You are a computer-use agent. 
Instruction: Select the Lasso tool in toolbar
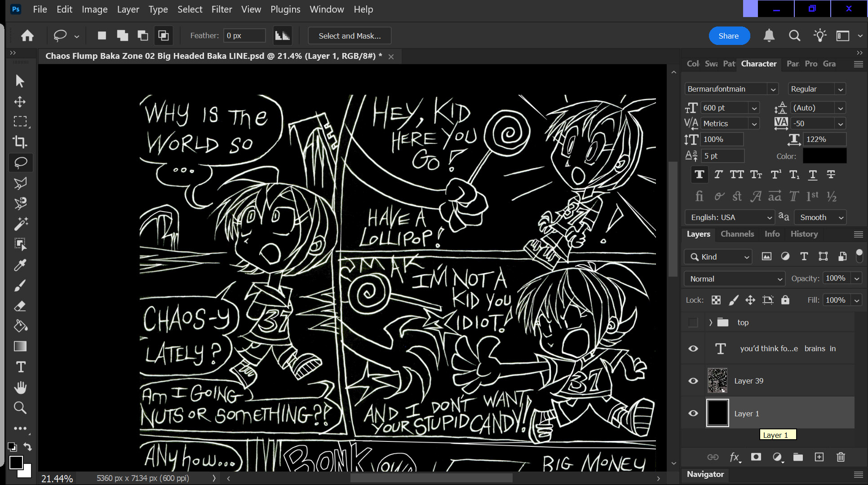coord(21,162)
